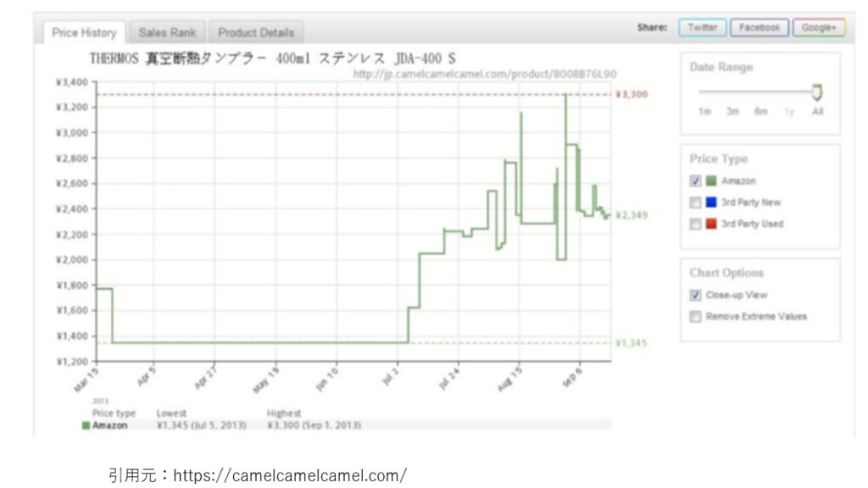Switch to the Sales Rank tab
Screen dimensions: 868x488
click(x=167, y=33)
